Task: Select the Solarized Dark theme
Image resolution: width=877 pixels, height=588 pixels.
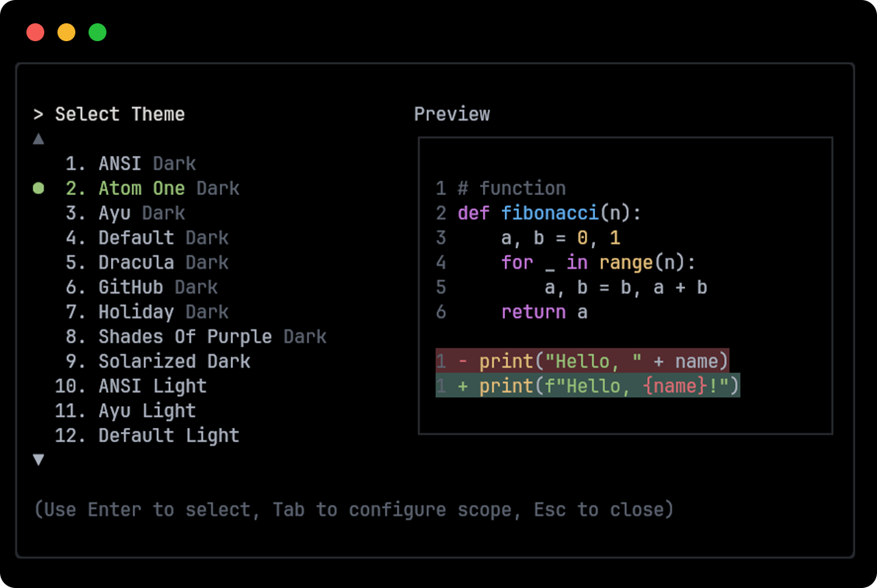Action: [x=173, y=361]
